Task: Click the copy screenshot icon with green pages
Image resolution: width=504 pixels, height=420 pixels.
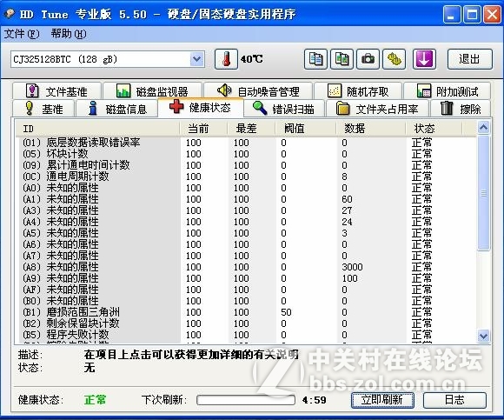Action: click(342, 59)
